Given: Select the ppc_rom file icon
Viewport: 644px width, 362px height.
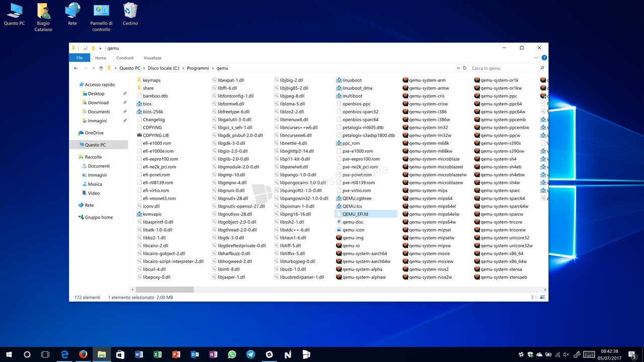Looking at the screenshot, I should (x=339, y=143).
